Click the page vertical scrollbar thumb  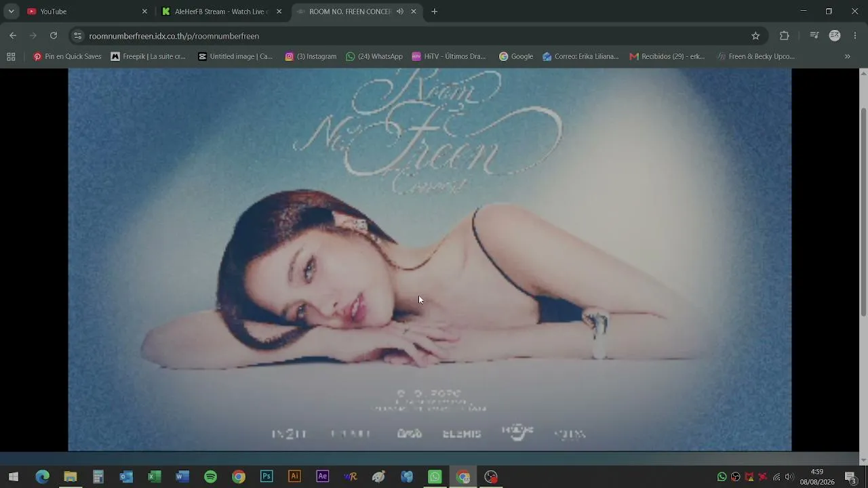tap(863, 211)
